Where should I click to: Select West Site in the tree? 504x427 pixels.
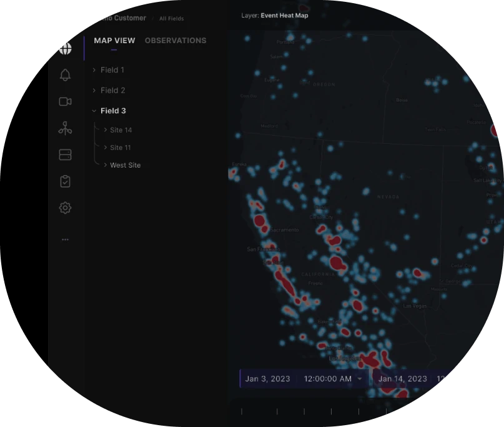(125, 165)
